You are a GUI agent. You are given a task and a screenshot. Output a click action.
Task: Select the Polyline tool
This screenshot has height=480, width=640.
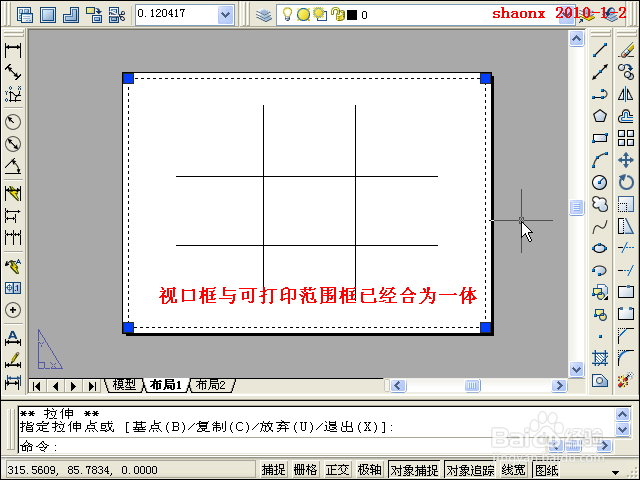click(x=600, y=95)
